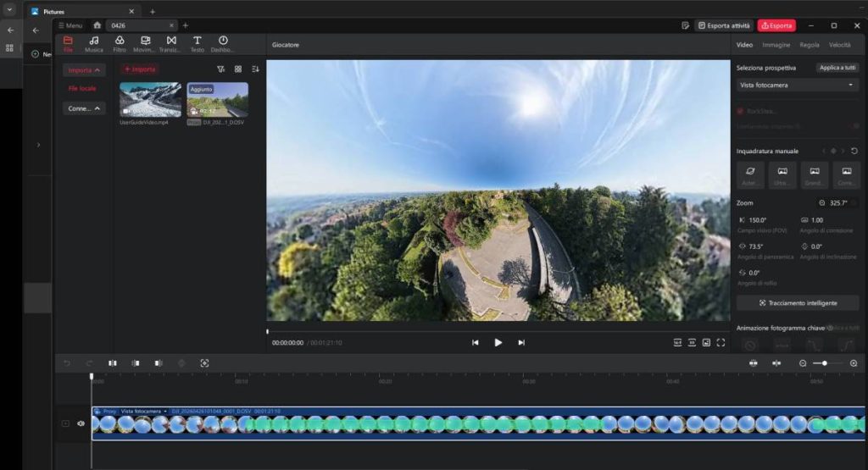Click the split clip icon in timeline toolbar
The width and height of the screenshot is (868, 470).
click(x=113, y=363)
